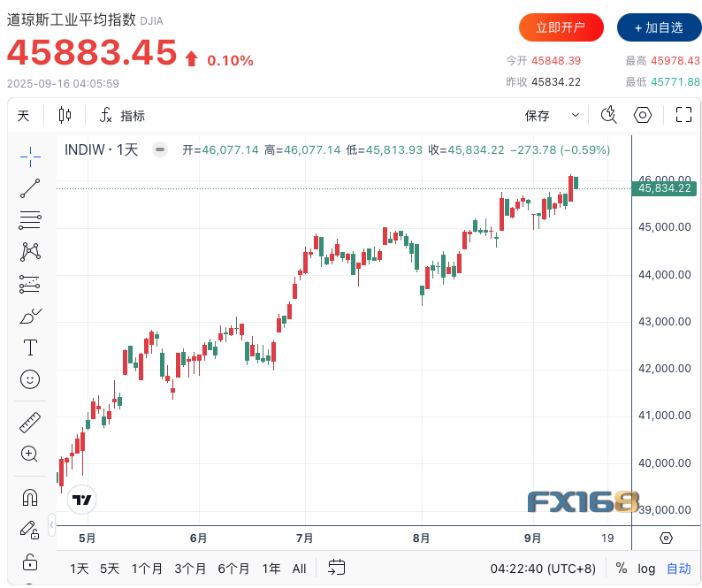This screenshot has height=588, width=702.
Task: Select the ruler measure tool
Action: pyautogui.click(x=30, y=423)
